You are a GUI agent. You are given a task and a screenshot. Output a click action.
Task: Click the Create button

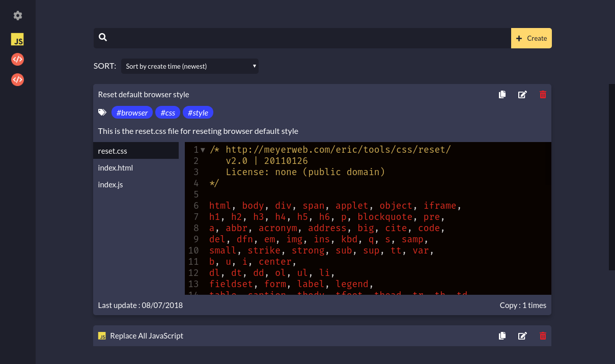click(x=531, y=38)
